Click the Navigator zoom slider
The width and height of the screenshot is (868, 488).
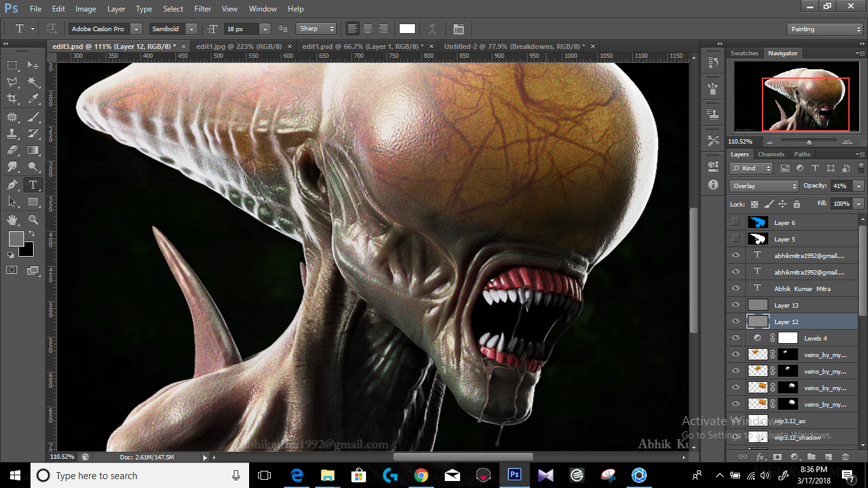808,141
